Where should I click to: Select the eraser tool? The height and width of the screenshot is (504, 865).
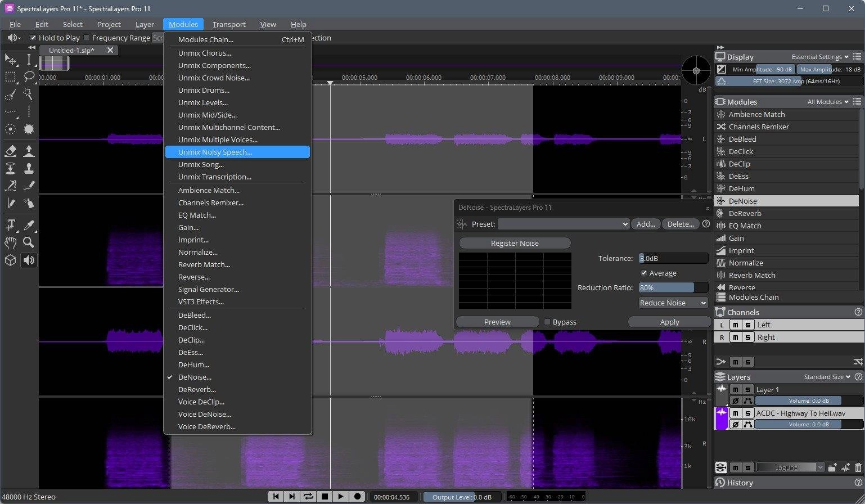pyautogui.click(x=10, y=151)
